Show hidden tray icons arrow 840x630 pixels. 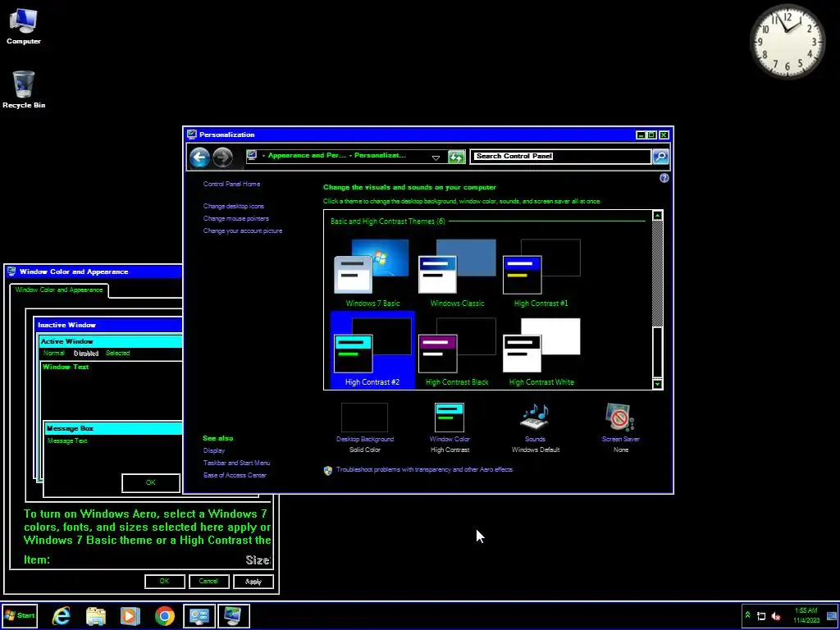(x=748, y=615)
